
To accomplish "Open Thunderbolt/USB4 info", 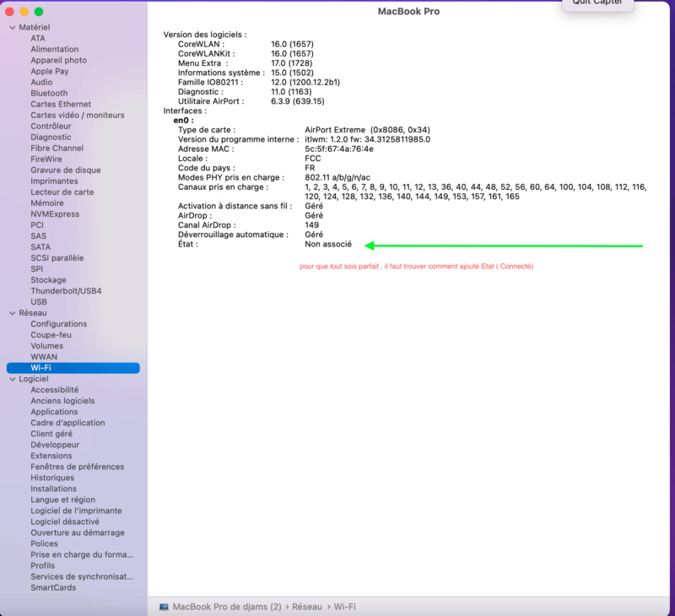I will (66, 290).
